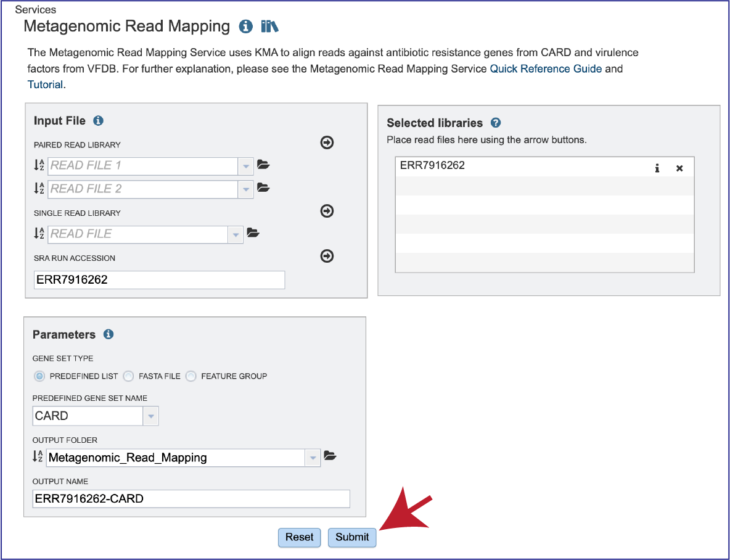Open the tutorial books icon next to the title
This screenshot has width=730, height=560.
point(269,27)
